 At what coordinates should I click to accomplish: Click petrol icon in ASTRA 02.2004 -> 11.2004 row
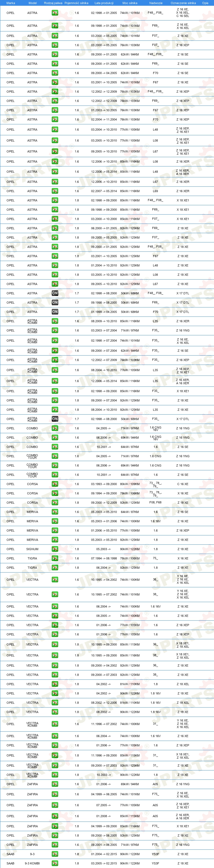point(55,119)
